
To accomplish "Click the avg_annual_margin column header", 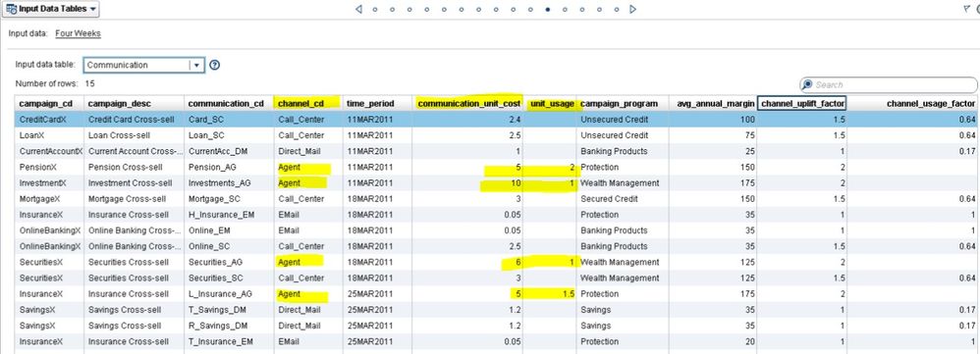I will [713, 103].
